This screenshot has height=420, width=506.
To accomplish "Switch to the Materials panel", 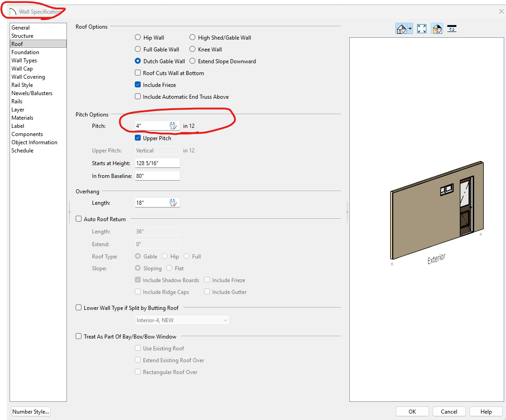I will coord(22,118).
